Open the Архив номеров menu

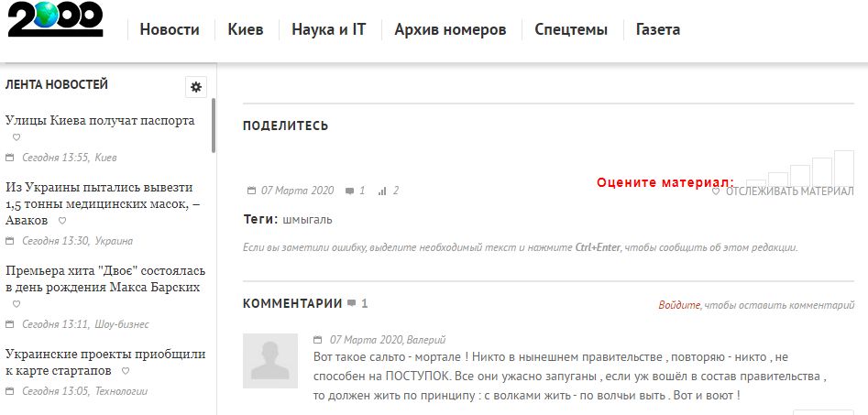(450, 29)
